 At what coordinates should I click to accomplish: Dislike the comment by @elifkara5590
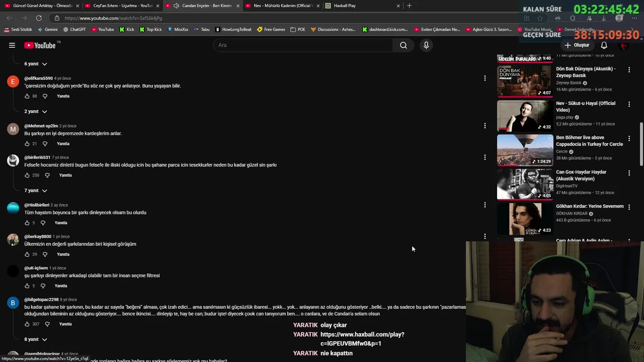pos(45,96)
